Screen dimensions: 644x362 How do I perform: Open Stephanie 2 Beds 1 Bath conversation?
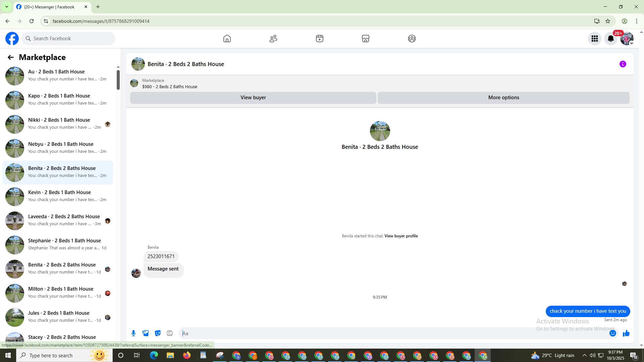pos(58,245)
